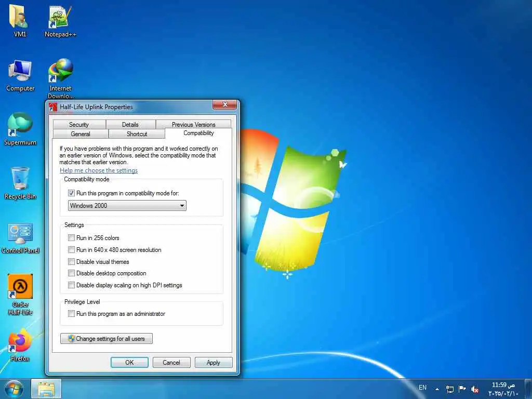Open the Control Panel desktop icon
The width and height of the screenshot is (532, 399).
[20, 237]
